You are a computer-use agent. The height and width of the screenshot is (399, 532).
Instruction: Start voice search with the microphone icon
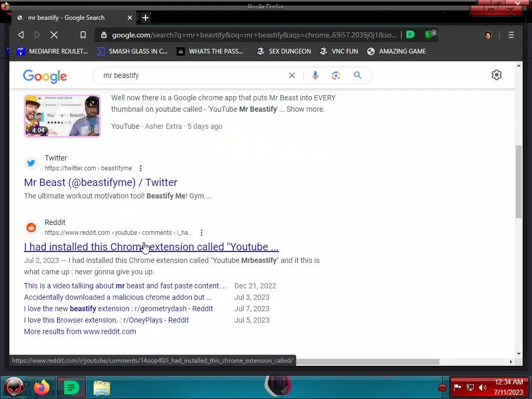click(315, 75)
